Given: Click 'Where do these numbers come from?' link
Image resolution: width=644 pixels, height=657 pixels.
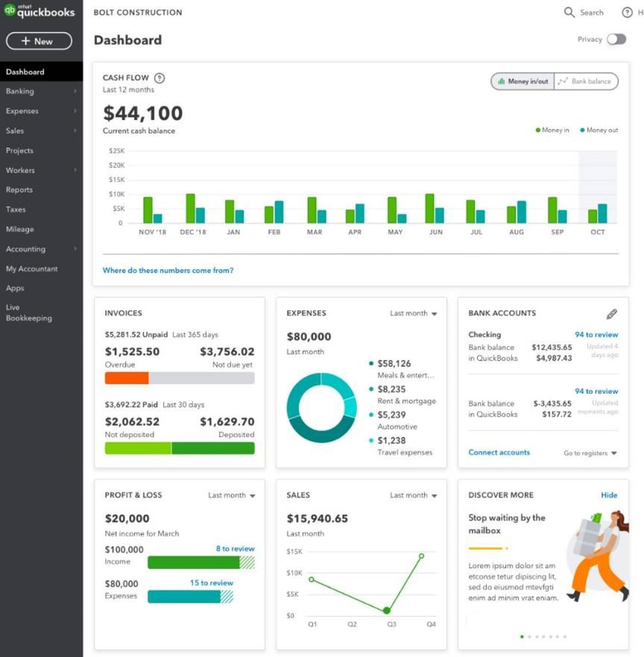Looking at the screenshot, I should click(168, 270).
